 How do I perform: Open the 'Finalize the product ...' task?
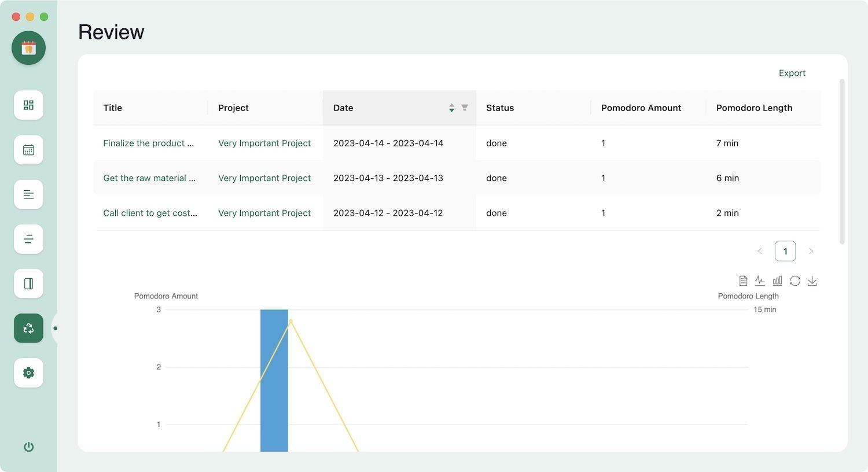pos(148,143)
